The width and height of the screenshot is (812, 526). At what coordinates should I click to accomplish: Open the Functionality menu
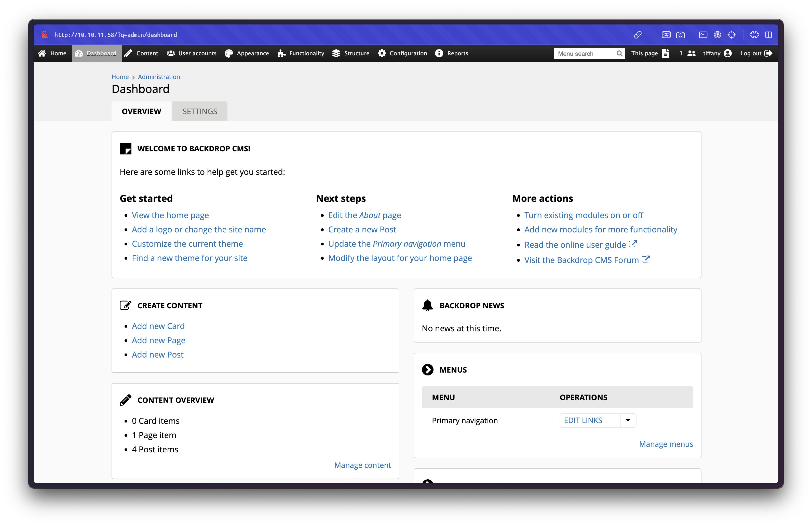point(301,53)
